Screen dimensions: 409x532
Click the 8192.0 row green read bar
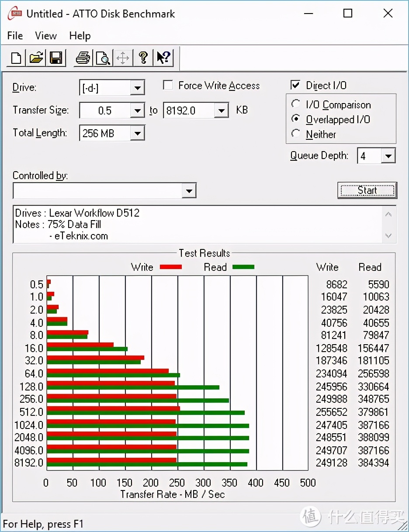tap(147, 464)
